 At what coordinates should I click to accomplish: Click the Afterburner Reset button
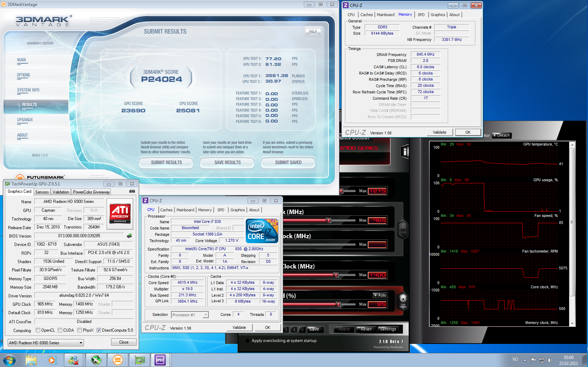(x=366, y=329)
